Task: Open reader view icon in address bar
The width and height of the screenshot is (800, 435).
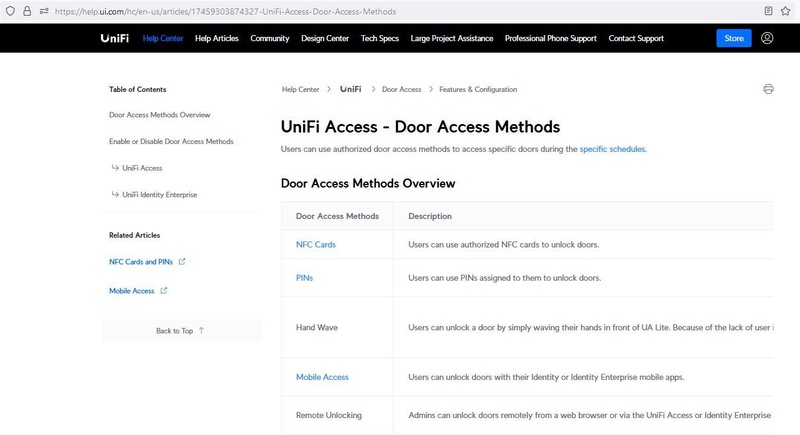Action: pyautogui.click(x=768, y=11)
